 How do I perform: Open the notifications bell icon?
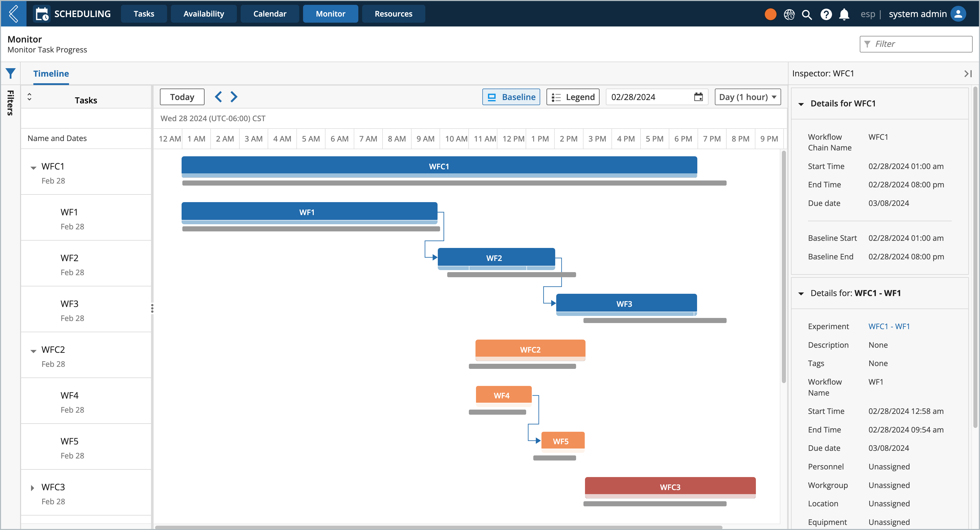844,15
